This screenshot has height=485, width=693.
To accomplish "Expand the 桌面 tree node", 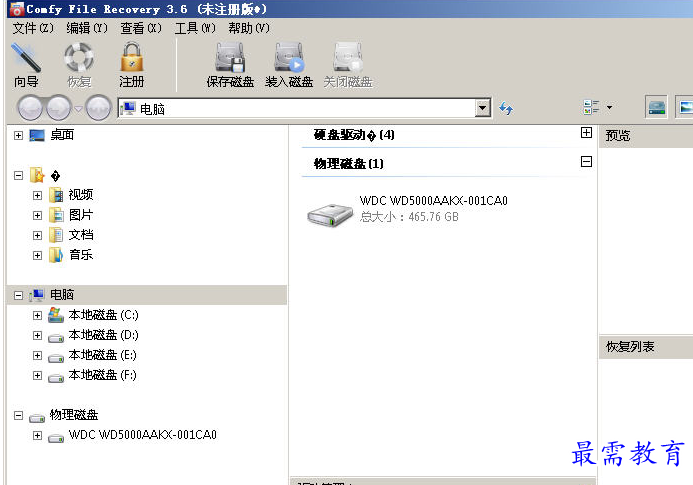I will [x=18, y=135].
